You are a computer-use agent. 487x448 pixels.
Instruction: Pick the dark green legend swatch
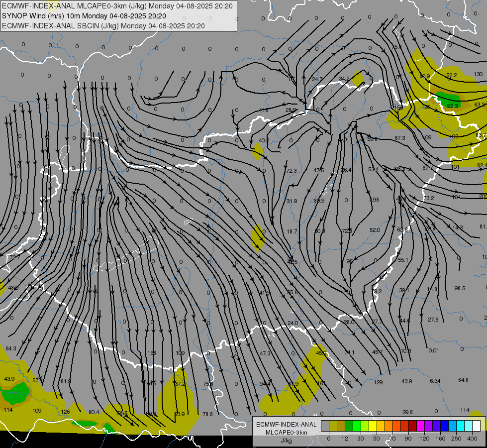coord(349,426)
